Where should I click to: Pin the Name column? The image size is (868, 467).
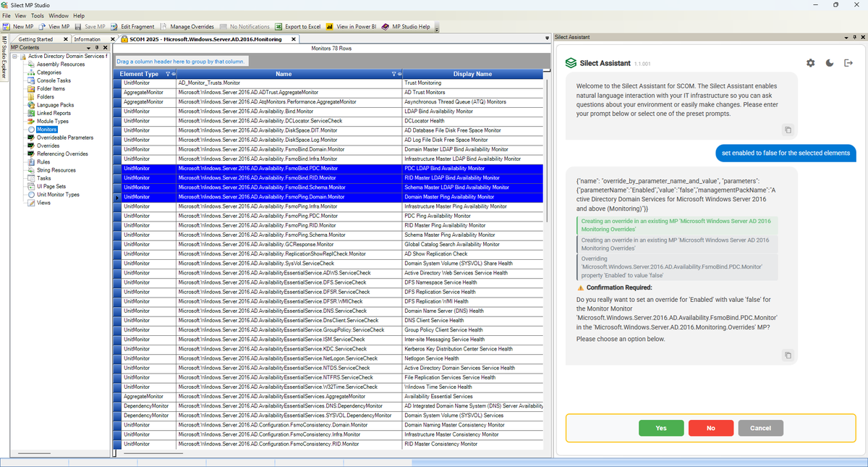[399, 74]
